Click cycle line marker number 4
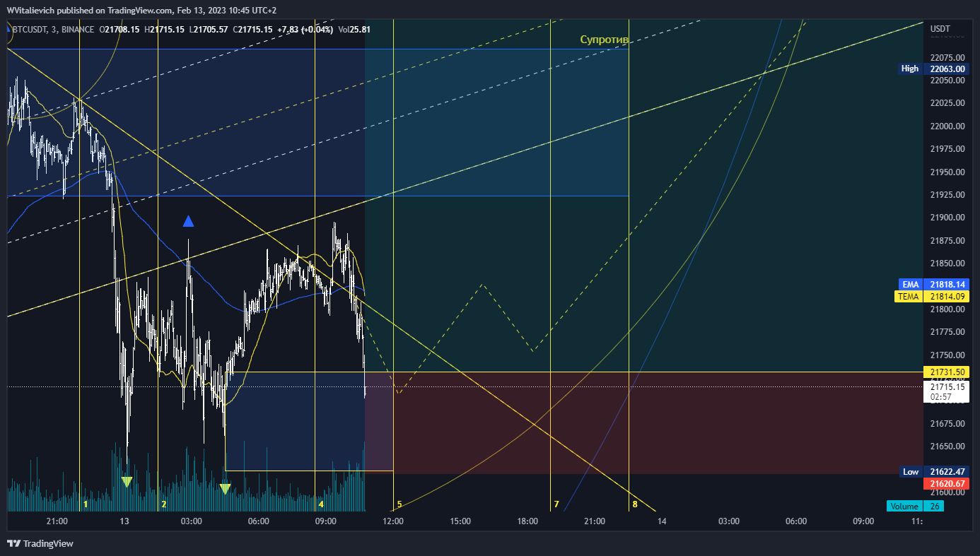 (321, 504)
